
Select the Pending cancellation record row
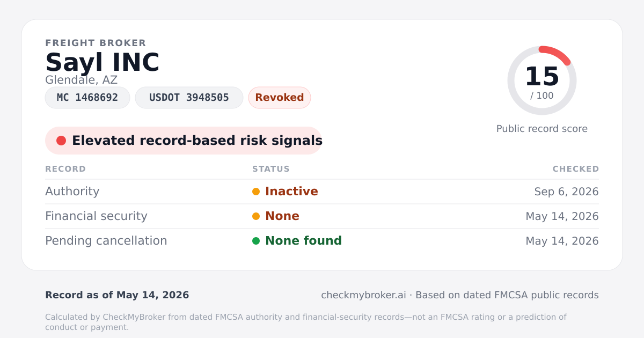322,241
